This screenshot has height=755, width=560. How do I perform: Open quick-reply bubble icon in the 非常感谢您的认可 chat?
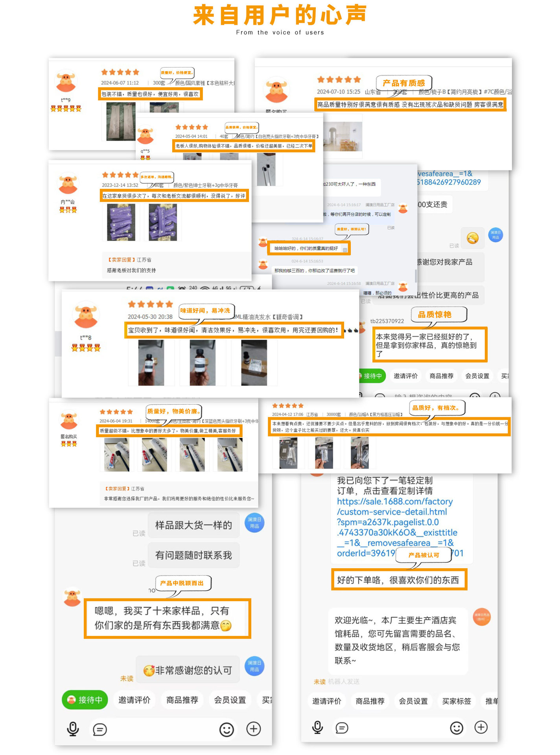pos(100,730)
